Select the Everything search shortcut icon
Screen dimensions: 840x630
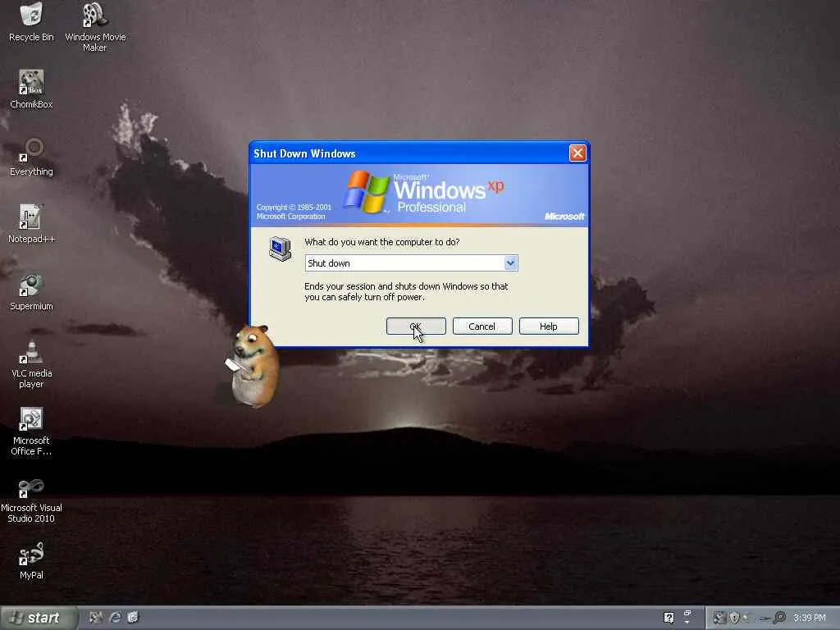tap(31, 157)
